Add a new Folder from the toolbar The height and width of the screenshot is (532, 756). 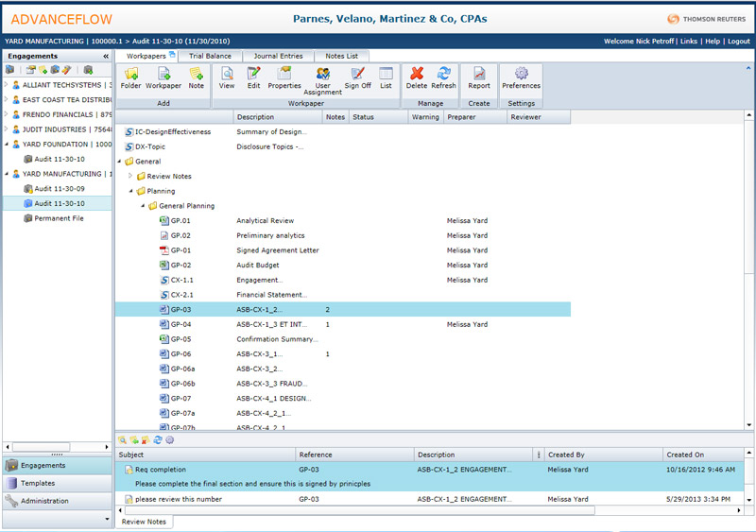point(131,77)
